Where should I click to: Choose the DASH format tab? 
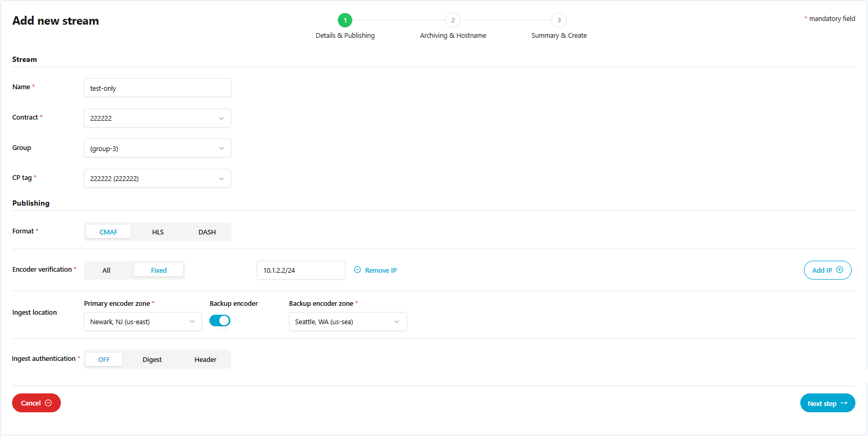[207, 232]
